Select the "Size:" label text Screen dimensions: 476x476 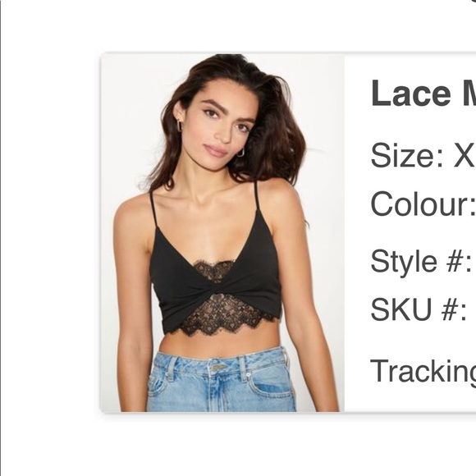[x=407, y=156]
